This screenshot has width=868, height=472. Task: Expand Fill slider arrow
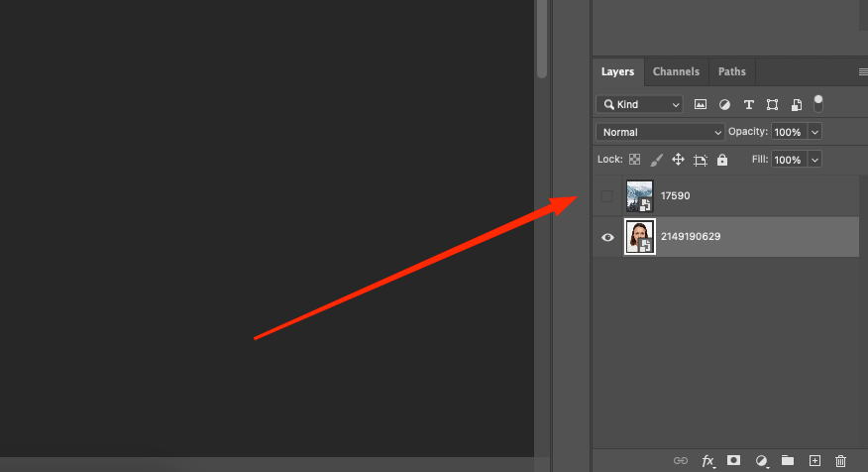814,160
